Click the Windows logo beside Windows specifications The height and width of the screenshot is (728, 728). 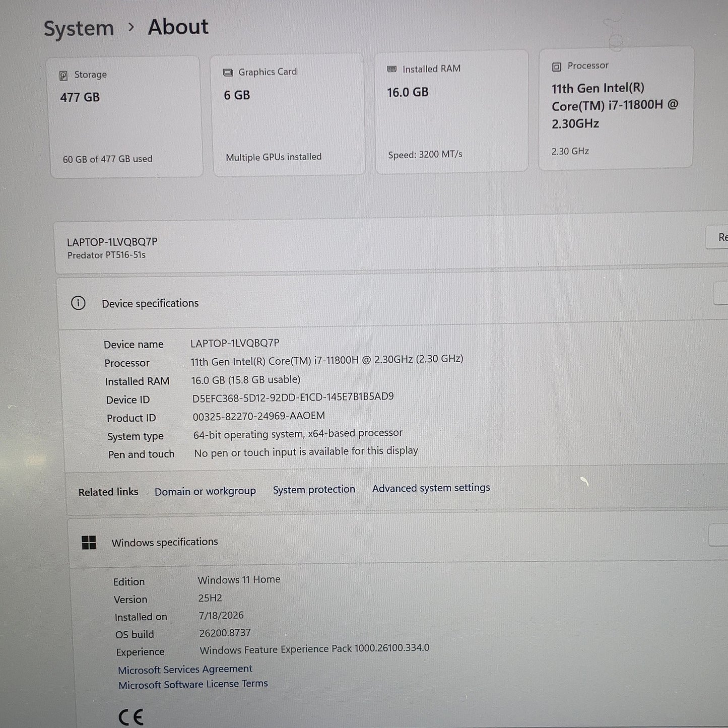click(89, 543)
